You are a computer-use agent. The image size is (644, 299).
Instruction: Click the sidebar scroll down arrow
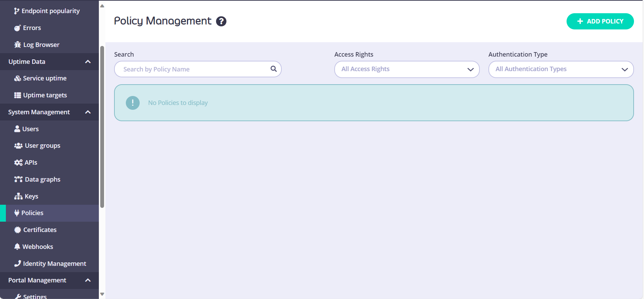[102, 294]
